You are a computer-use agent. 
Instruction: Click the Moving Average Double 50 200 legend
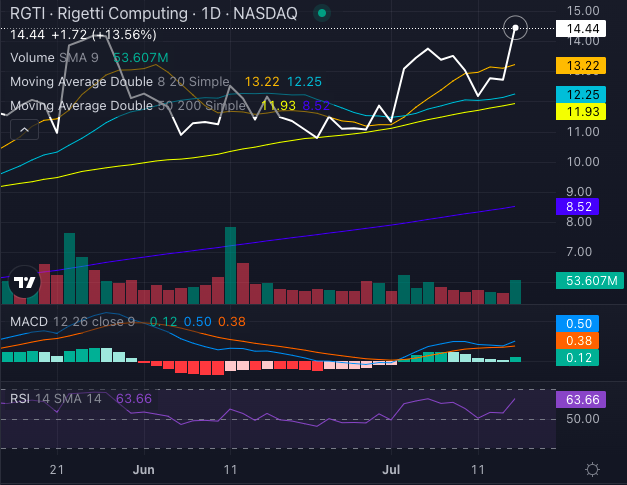[x=170, y=106]
